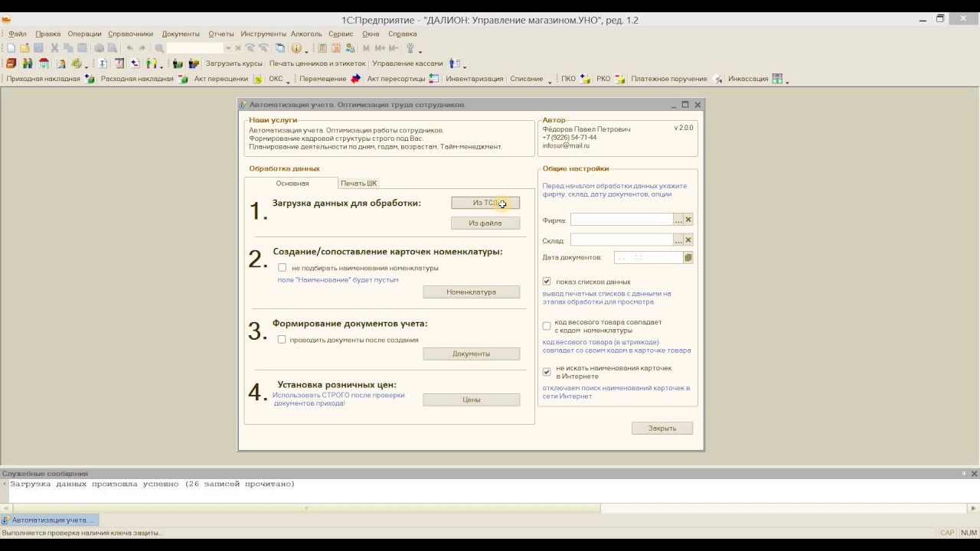This screenshot has width=980, height=551.
Task: Click the Номенклатура button
Action: pos(472,292)
